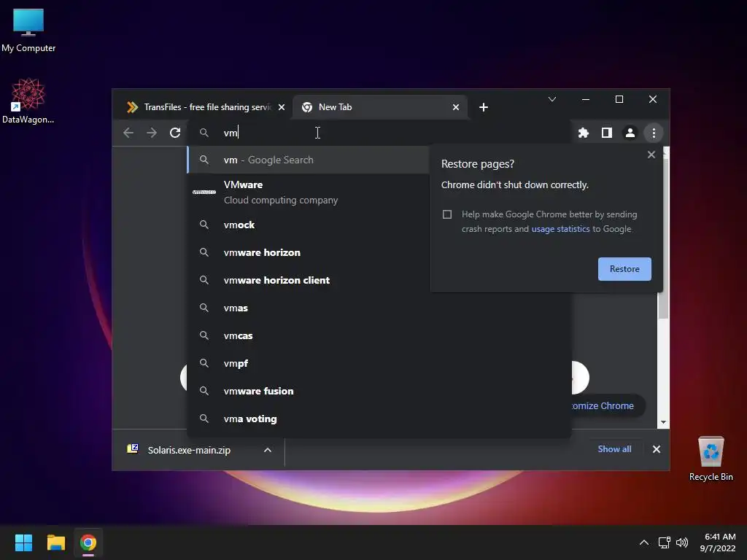This screenshot has width=747, height=560.
Task: Switch to the TransFiles tab
Action: pos(205,107)
